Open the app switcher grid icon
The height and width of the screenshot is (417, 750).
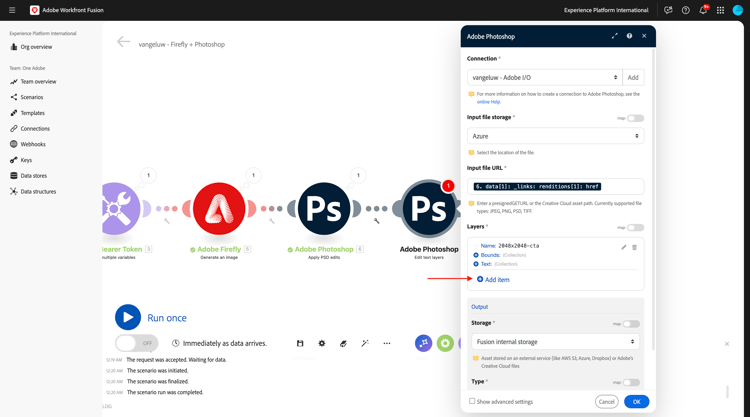click(720, 10)
